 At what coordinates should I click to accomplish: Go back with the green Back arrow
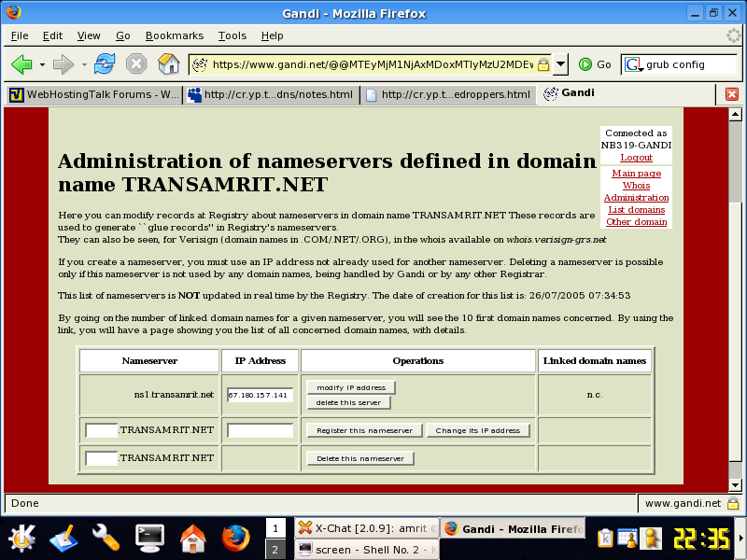(x=21, y=64)
